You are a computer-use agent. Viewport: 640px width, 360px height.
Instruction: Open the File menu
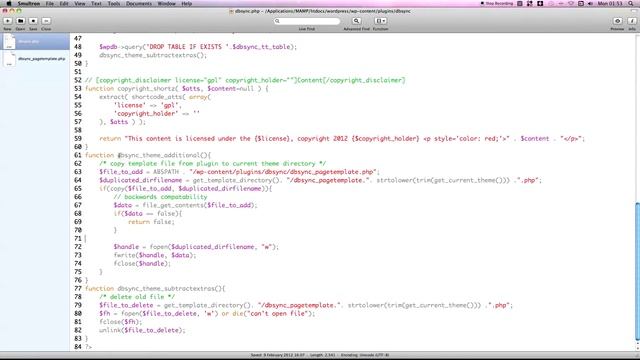pyautogui.click(x=49, y=3)
